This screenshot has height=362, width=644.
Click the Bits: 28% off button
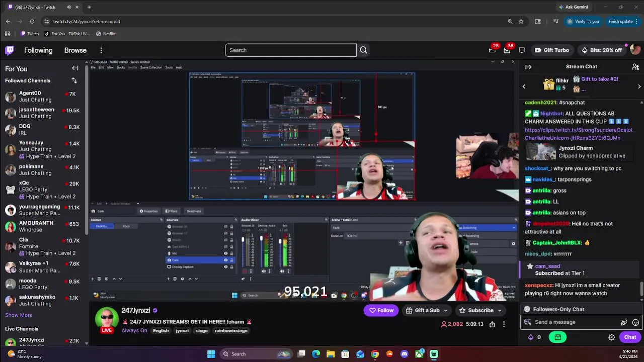(601, 50)
